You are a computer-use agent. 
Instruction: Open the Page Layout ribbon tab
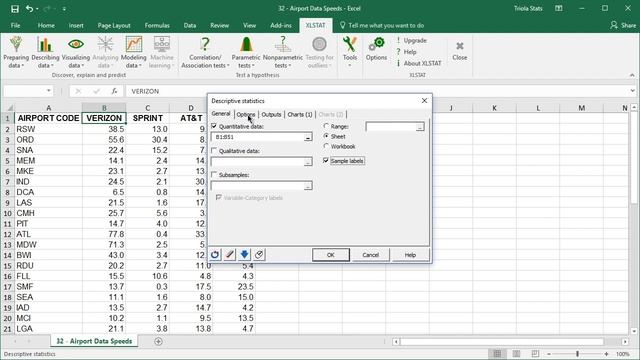pyautogui.click(x=114, y=25)
